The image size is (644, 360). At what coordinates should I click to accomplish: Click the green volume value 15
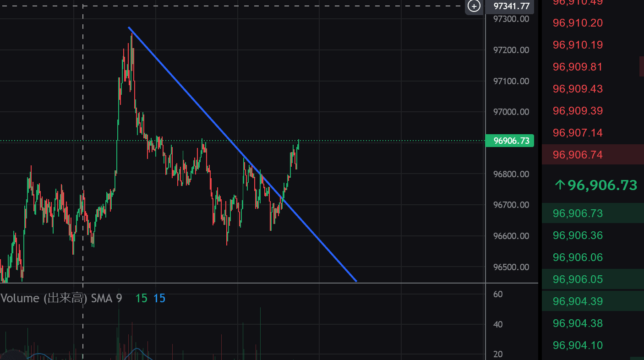(141, 299)
